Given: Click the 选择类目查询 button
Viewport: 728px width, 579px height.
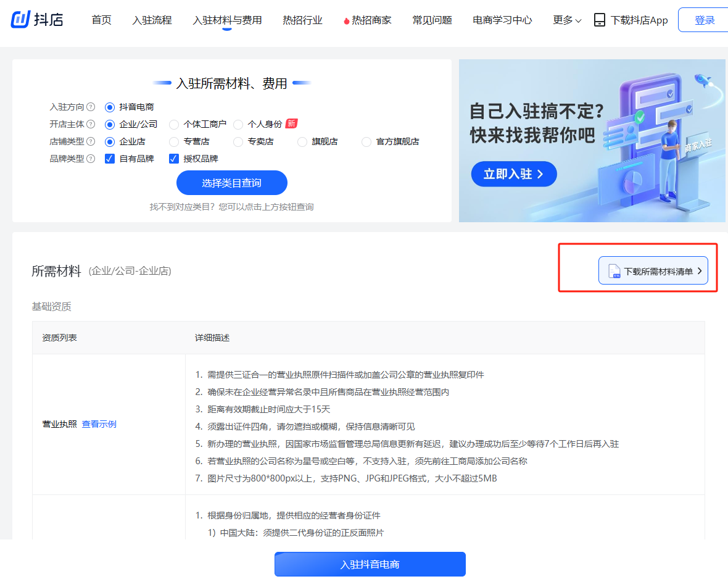Looking at the screenshot, I should (232, 183).
